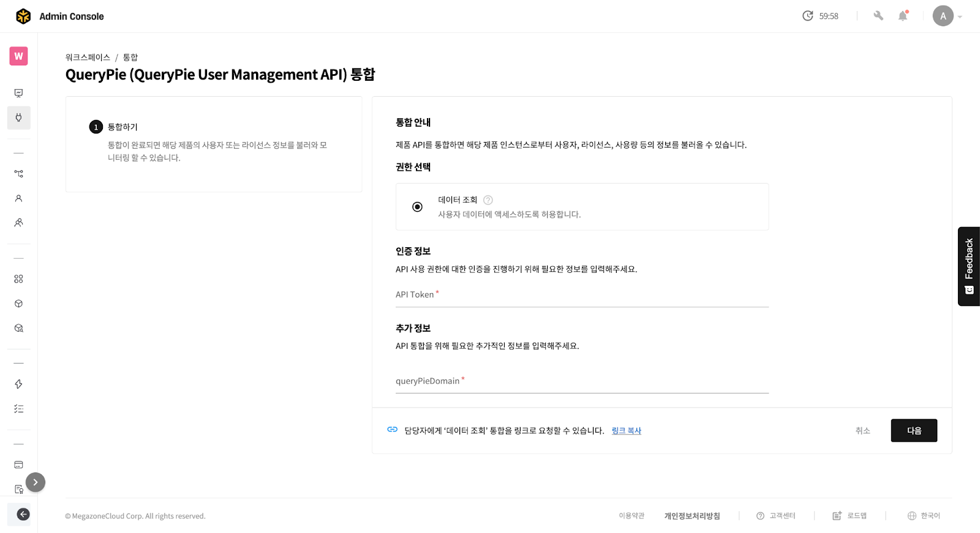Focus the API Token input field
The height and width of the screenshot is (533, 980).
[x=582, y=295]
